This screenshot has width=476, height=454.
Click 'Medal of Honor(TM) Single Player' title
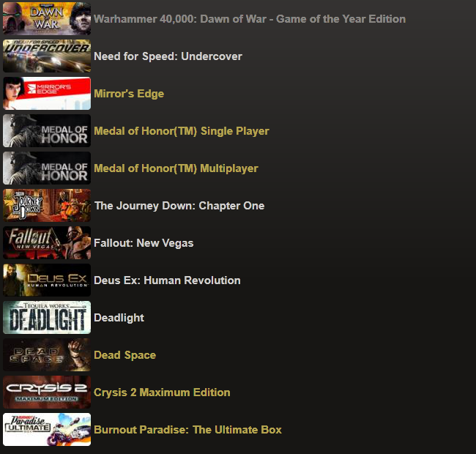click(181, 131)
